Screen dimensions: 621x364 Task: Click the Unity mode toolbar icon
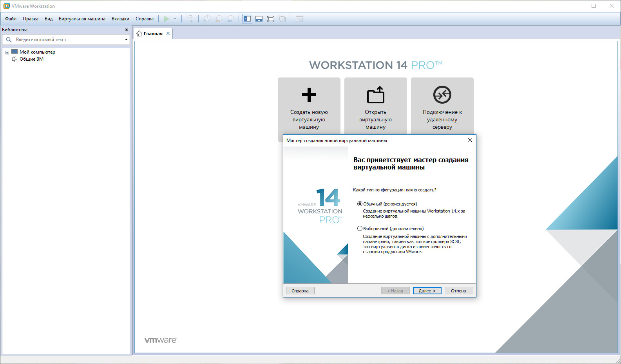tap(282, 19)
